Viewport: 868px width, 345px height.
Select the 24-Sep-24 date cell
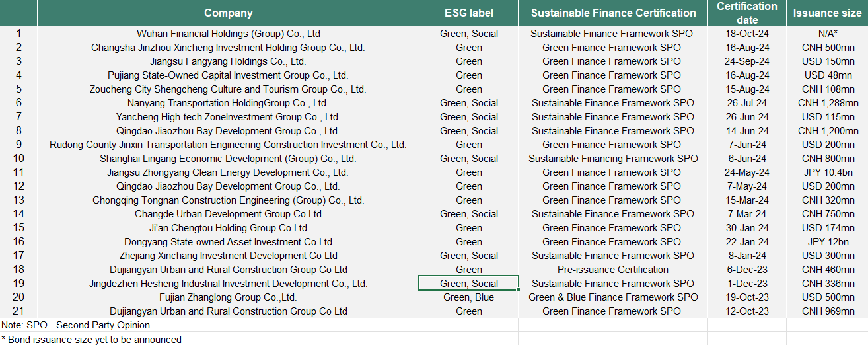[x=747, y=61]
